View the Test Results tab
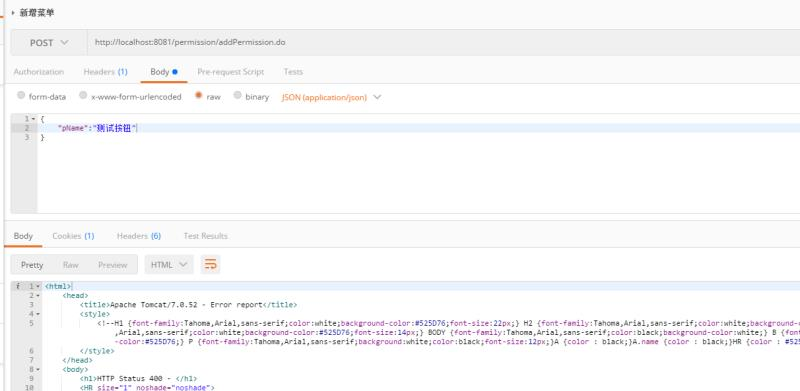The image size is (800, 391). click(206, 236)
